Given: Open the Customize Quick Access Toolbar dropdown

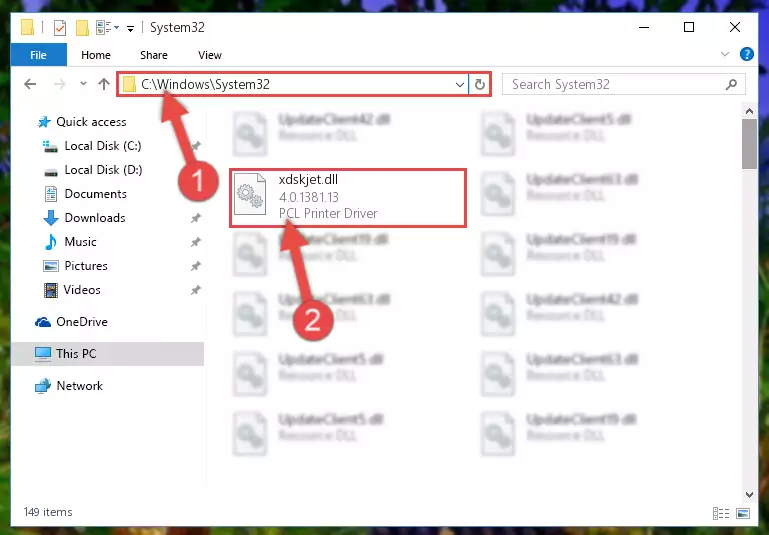Looking at the screenshot, I should pos(130,28).
